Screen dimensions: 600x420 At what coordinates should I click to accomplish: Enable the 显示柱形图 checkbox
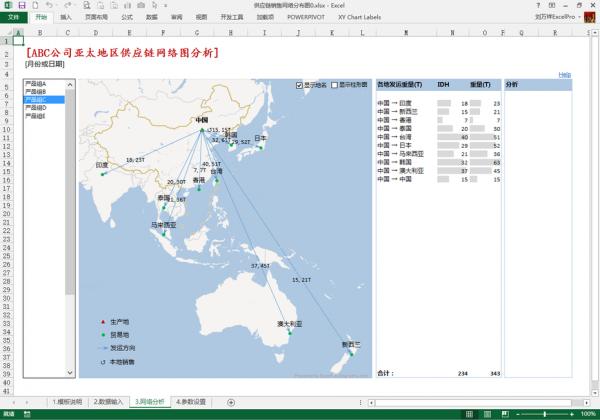[335, 85]
